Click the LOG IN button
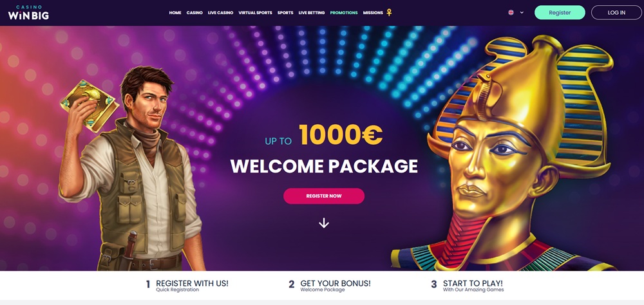644x305 pixels. click(616, 13)
